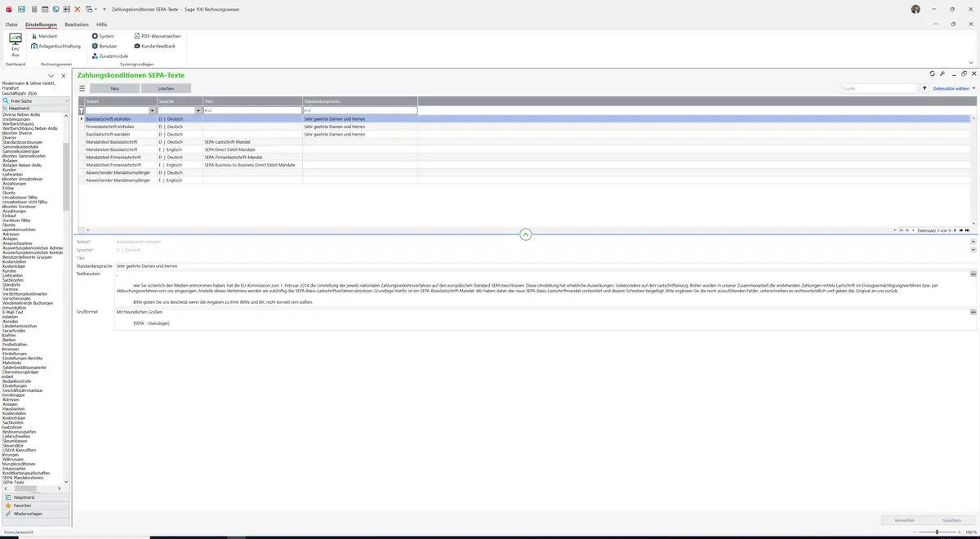Jump to last record in navigator

(967, 230)
